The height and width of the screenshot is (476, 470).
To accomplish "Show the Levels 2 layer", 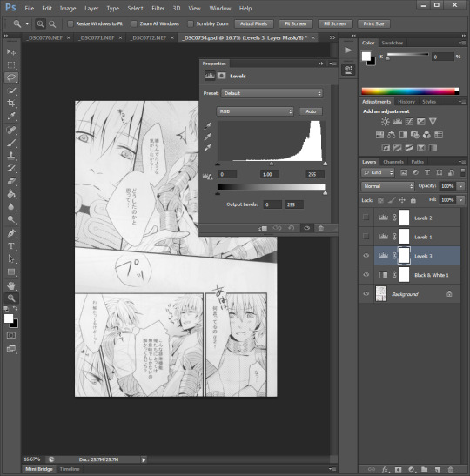I will click(x=366, y=218).
